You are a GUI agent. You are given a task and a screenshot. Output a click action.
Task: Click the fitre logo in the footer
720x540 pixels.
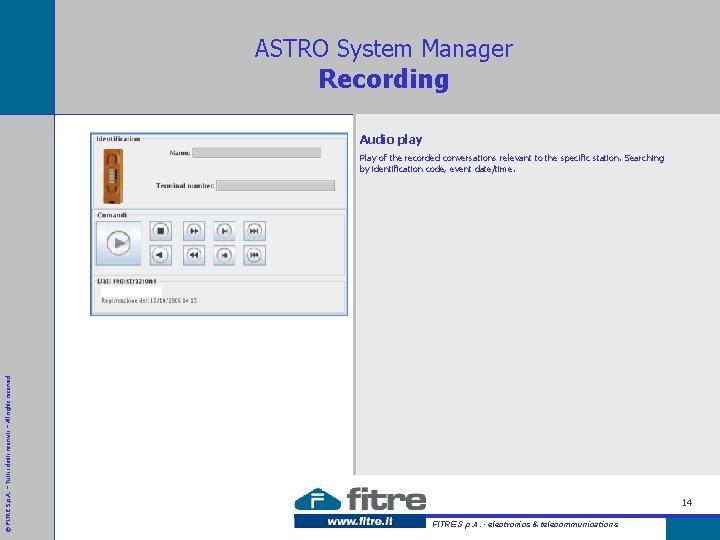click(x=360, y=499)
